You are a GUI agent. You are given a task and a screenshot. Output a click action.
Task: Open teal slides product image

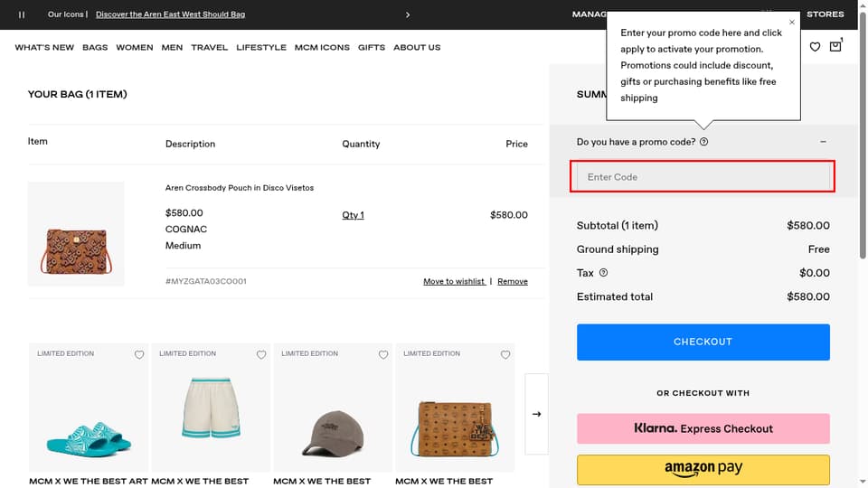(89, 408)
